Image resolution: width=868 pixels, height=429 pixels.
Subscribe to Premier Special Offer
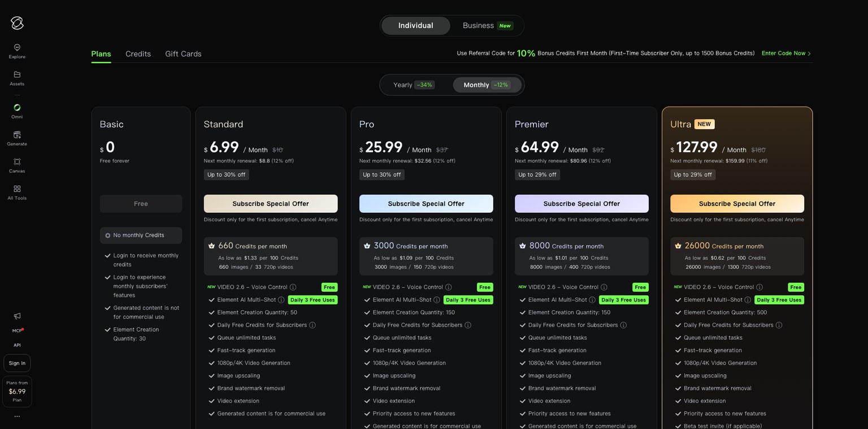(581, 204)
